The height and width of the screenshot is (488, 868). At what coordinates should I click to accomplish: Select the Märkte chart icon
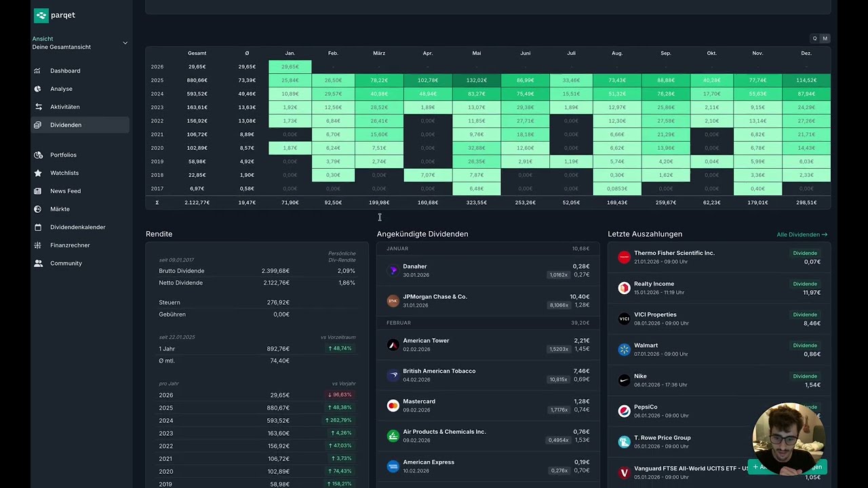(x=38, y=209)
